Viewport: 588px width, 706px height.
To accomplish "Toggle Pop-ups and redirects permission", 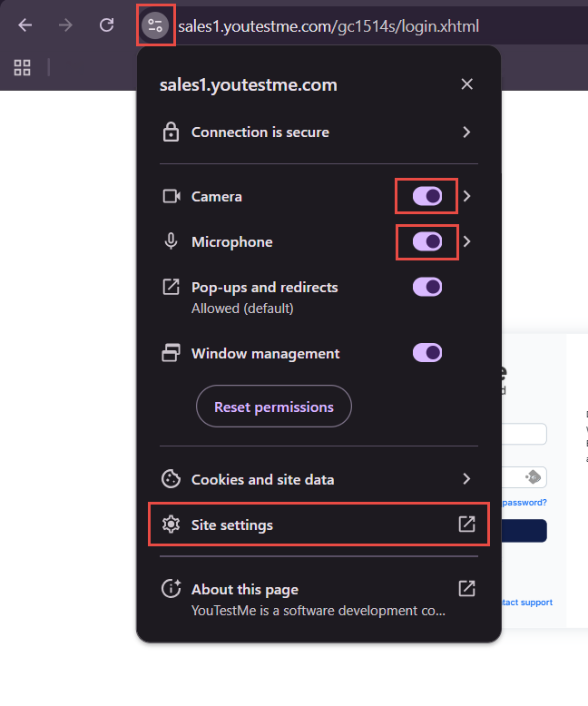I will tap(426, 287).
